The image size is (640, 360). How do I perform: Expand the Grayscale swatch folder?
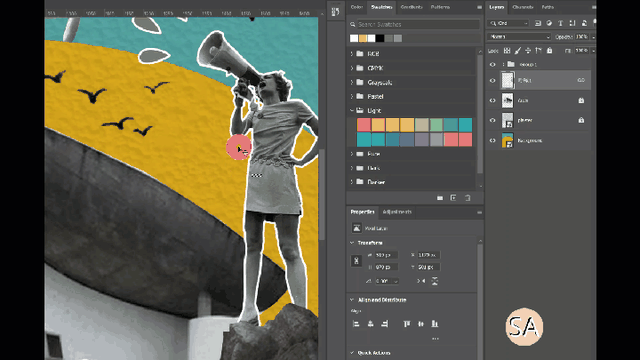tap(352, 82)
